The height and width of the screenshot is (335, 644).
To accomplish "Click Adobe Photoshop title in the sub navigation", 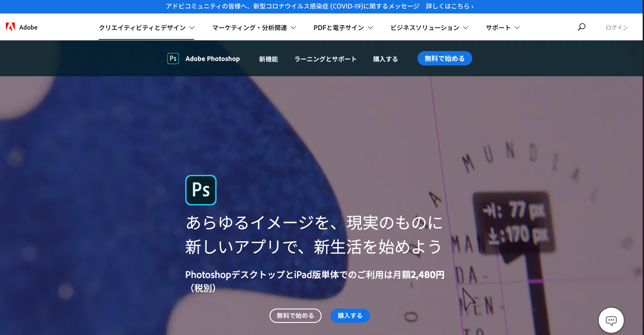I will 213,59.
